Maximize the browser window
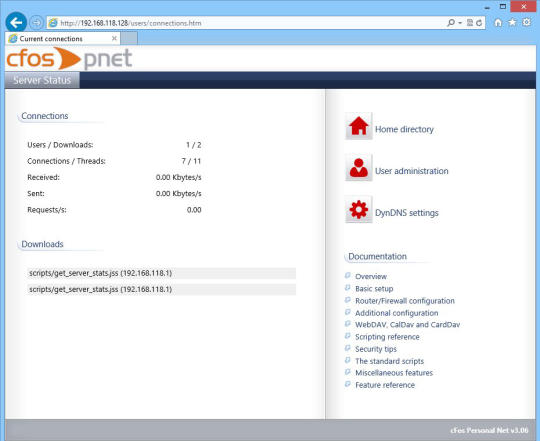Screen dimensions: 540x441 503,7
